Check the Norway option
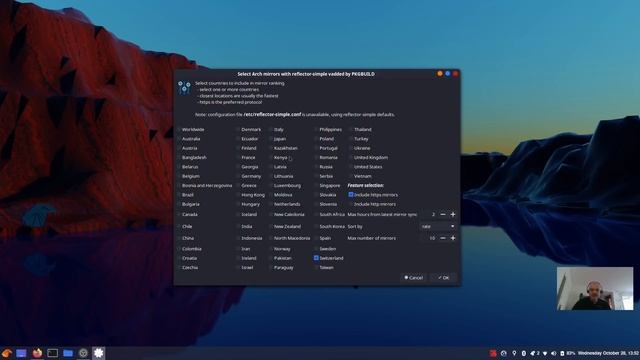 pyautogui.click(x=271, y=249)
